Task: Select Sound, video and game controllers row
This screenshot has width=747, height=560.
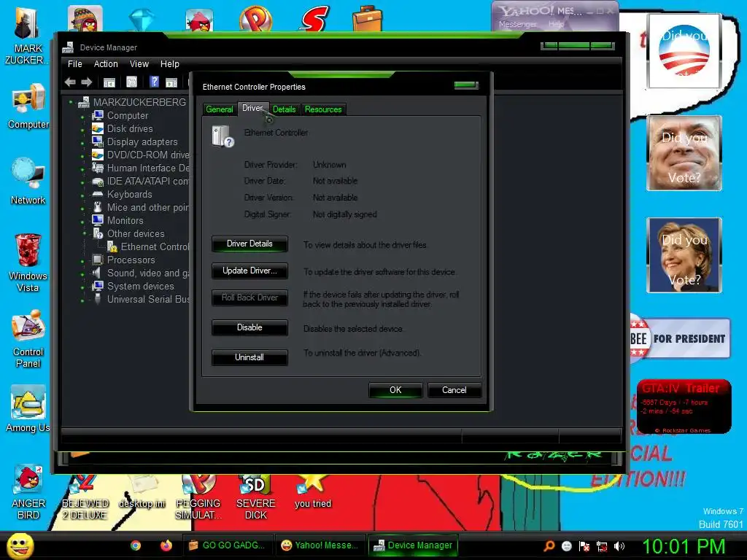Action: [141, 273]
